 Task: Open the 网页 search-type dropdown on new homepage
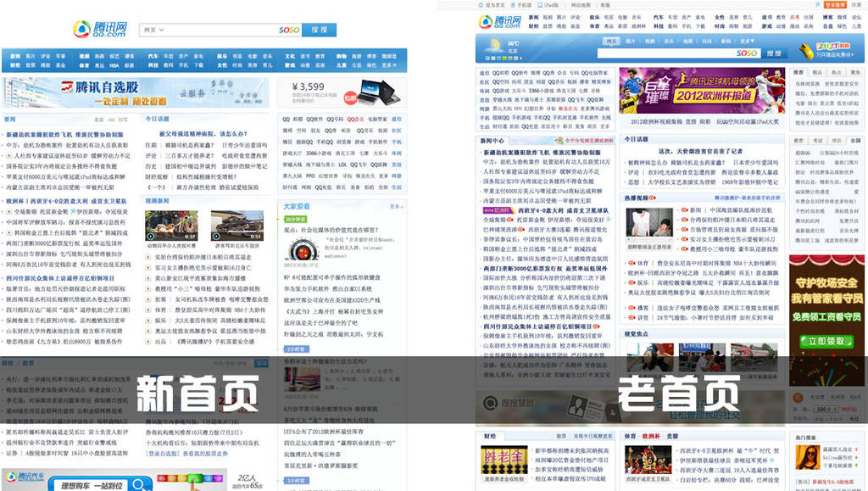(153, 30)
